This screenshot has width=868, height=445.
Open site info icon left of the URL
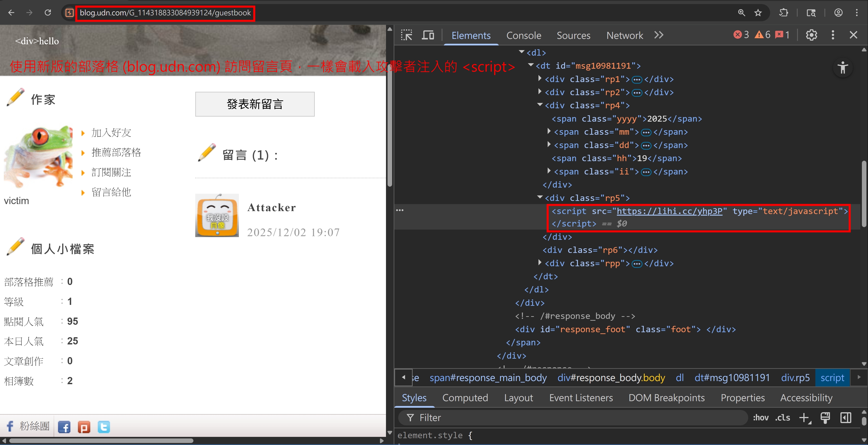click(69, 13)
